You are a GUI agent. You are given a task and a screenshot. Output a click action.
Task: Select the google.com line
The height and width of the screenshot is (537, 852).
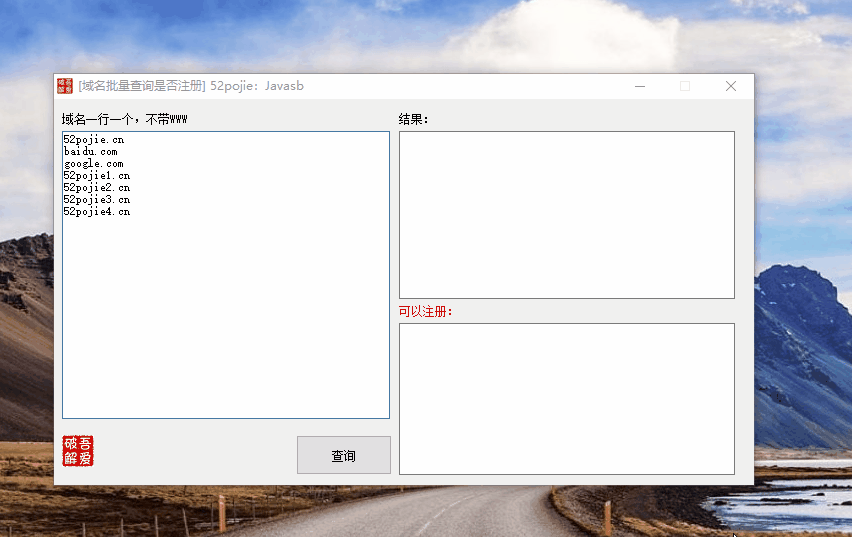click(93, 164)
